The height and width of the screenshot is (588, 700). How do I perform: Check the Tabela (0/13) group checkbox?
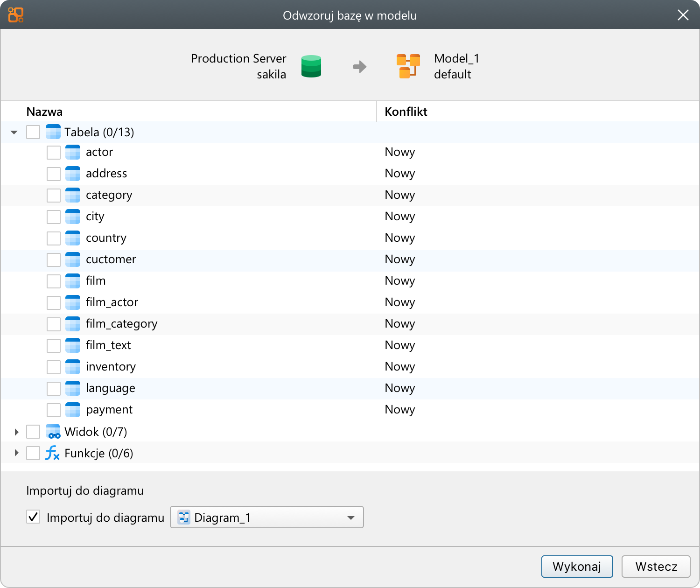pyautogui.click(x=33, y=132)
